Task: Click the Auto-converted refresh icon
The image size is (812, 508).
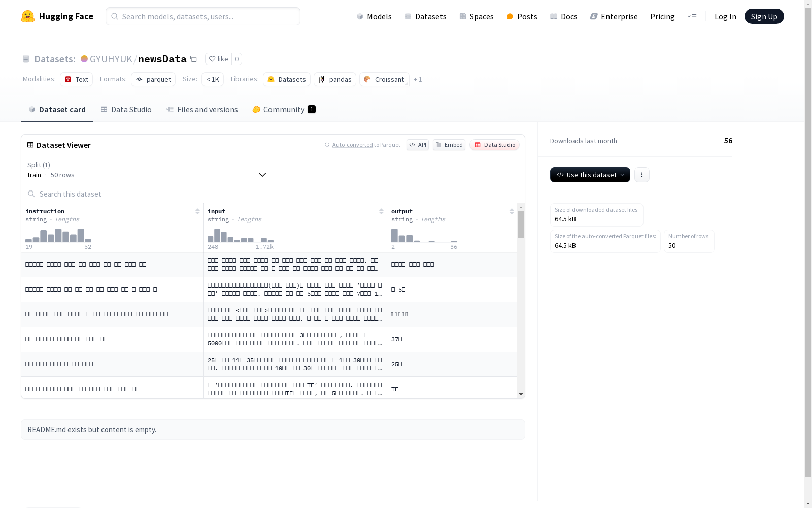Action: pyautogui.click(x=327, y=145)
